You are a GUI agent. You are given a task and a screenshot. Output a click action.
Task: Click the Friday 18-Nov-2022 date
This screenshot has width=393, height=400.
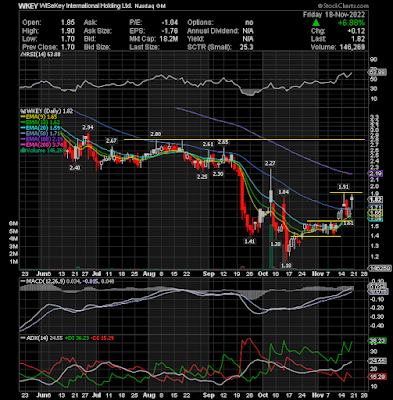pyautogui.click(x=334, y=15)
